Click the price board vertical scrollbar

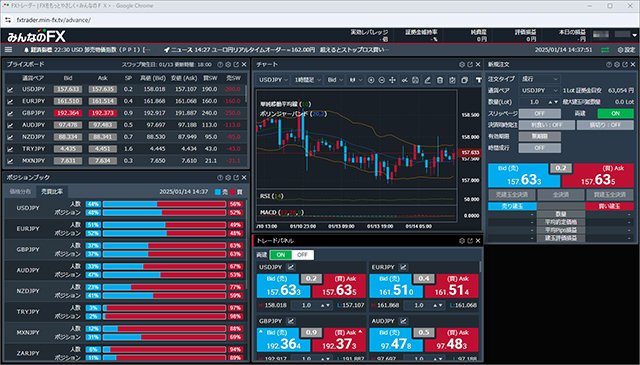[246, 94]
